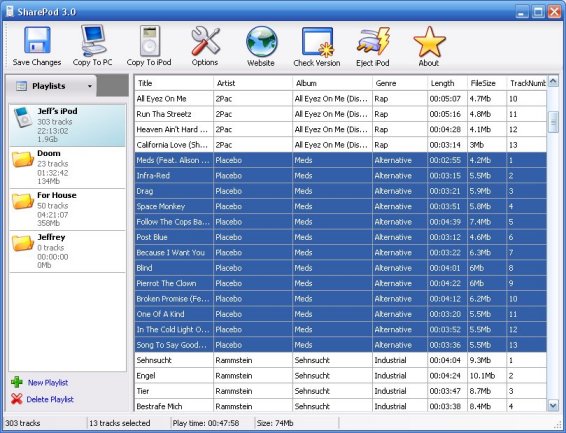The height and width of the screenshot is (433, 566).
Task: Open Options wrench and screwdriver icon
Action: pos(205,41)
